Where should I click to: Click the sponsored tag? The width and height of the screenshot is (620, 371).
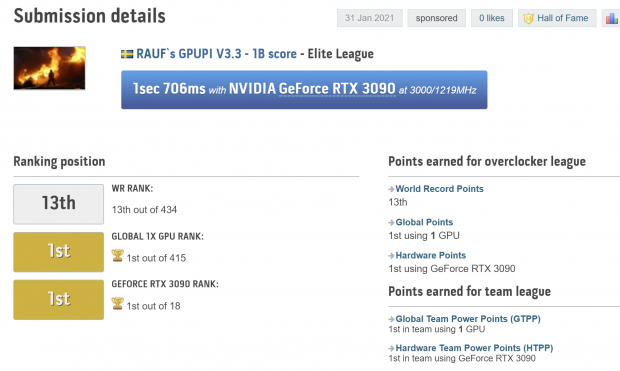pyautogui.click(x=437, y=18)
